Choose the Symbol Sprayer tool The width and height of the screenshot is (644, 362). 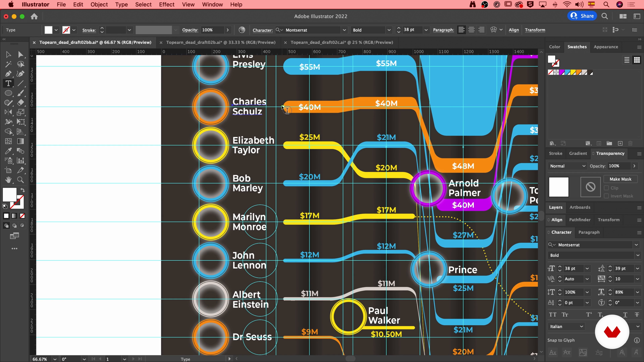[8, 161]
